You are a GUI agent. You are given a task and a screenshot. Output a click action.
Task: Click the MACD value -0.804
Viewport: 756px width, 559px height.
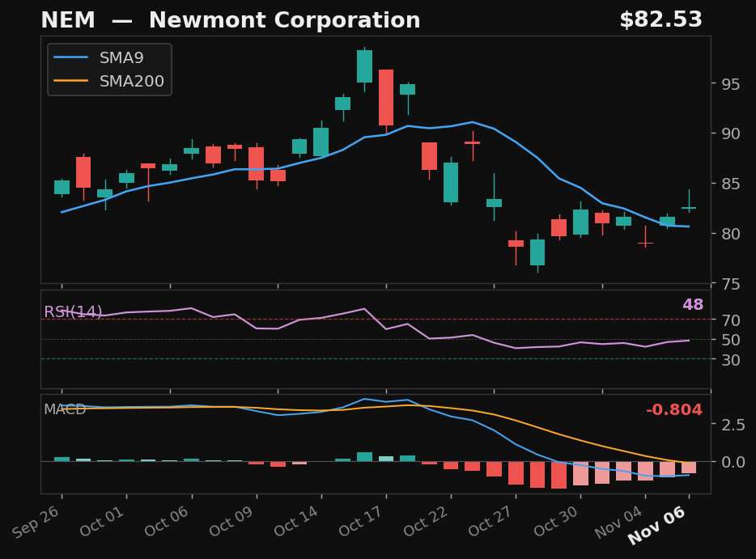click(674, 410)
